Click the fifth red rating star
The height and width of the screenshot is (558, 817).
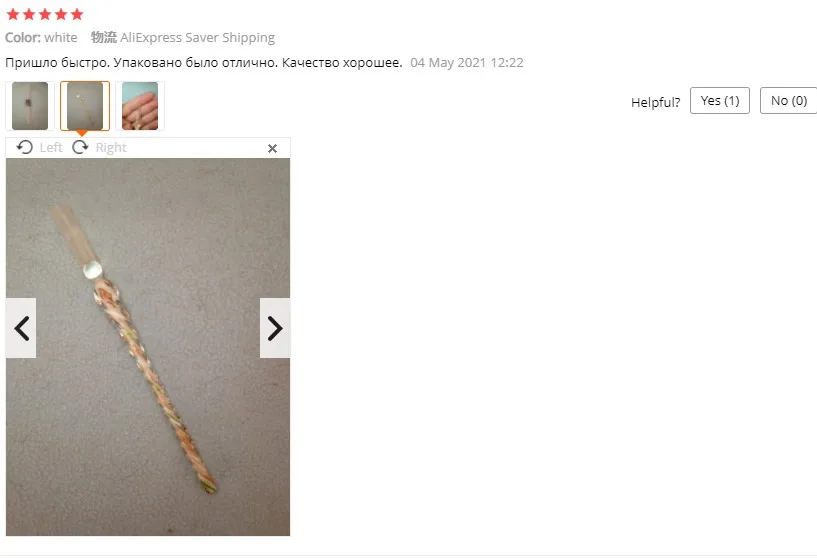click(x=77, y=15)
